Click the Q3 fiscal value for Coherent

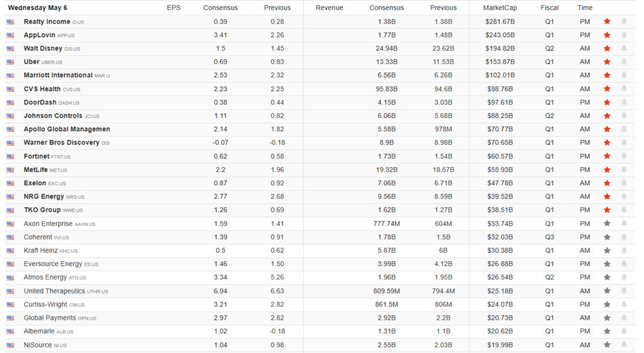(550, 237)
